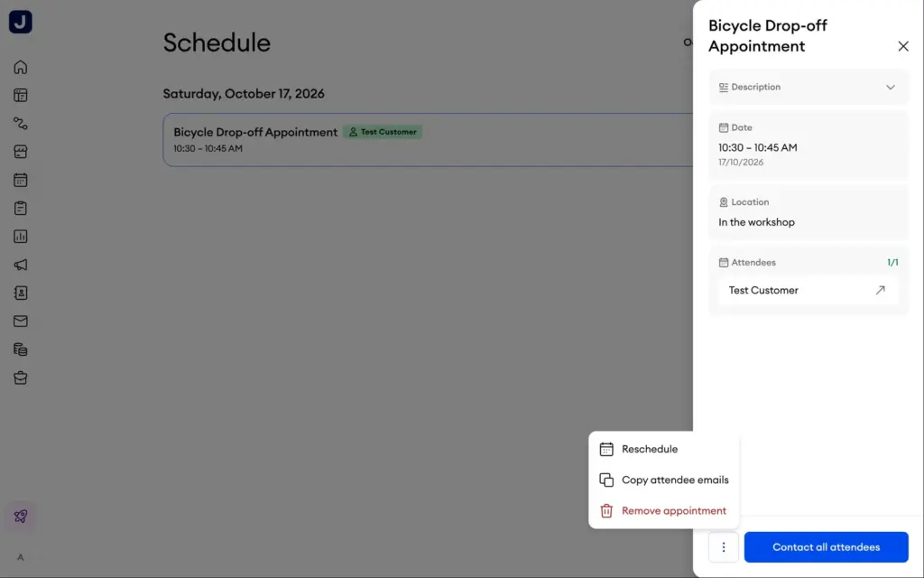Expand the Description section chevron
The width and height of the screenshot is (924, 578).
pyautogui.click(x=890, y=88)
